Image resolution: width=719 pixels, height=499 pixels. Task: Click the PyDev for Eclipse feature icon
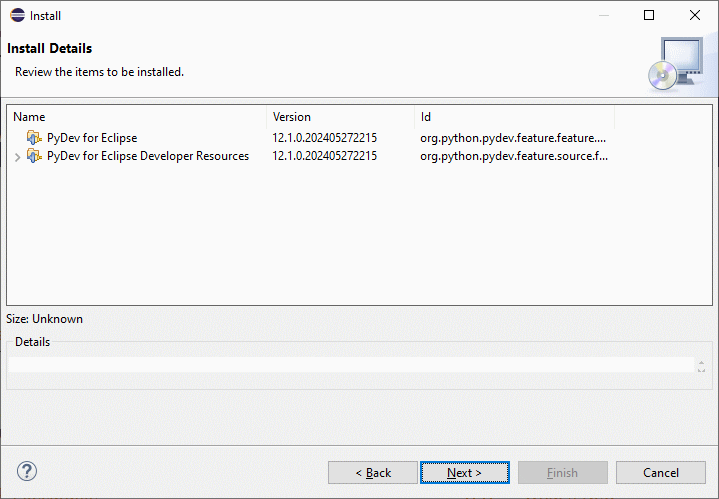click(34, 138)
